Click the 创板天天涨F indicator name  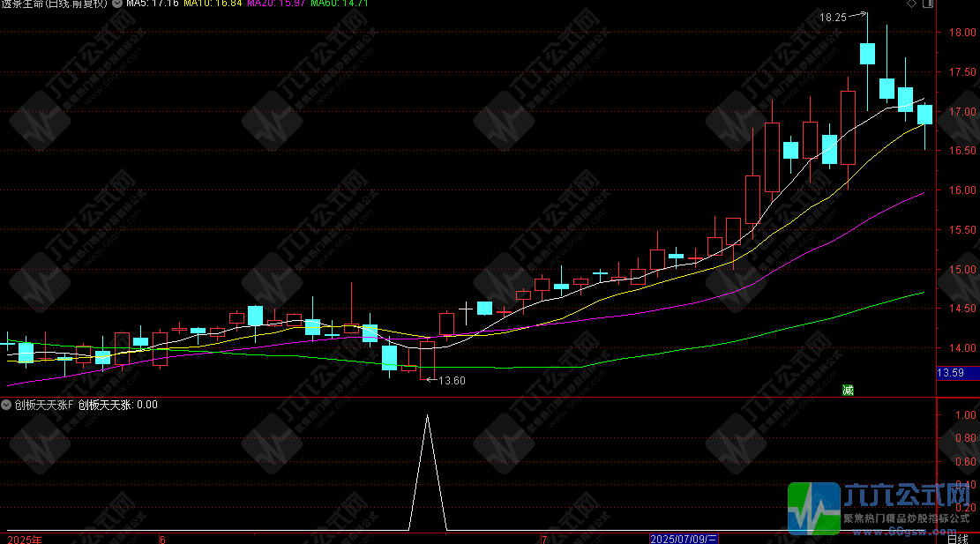pyautogui.click(x=42, y=406)
